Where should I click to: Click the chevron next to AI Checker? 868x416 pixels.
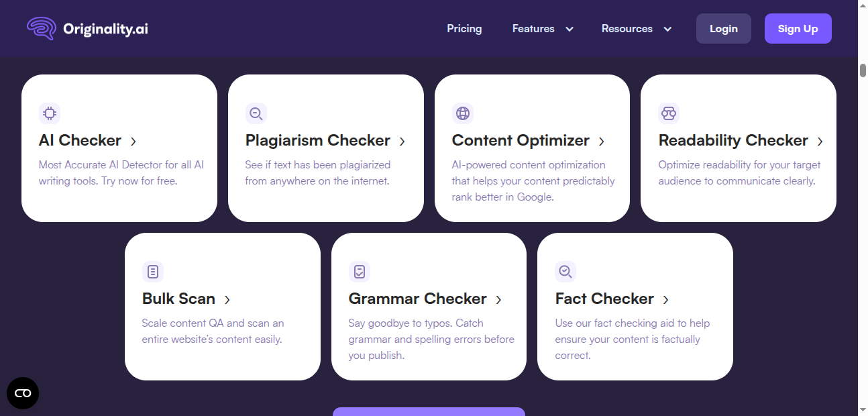point(133,142)
